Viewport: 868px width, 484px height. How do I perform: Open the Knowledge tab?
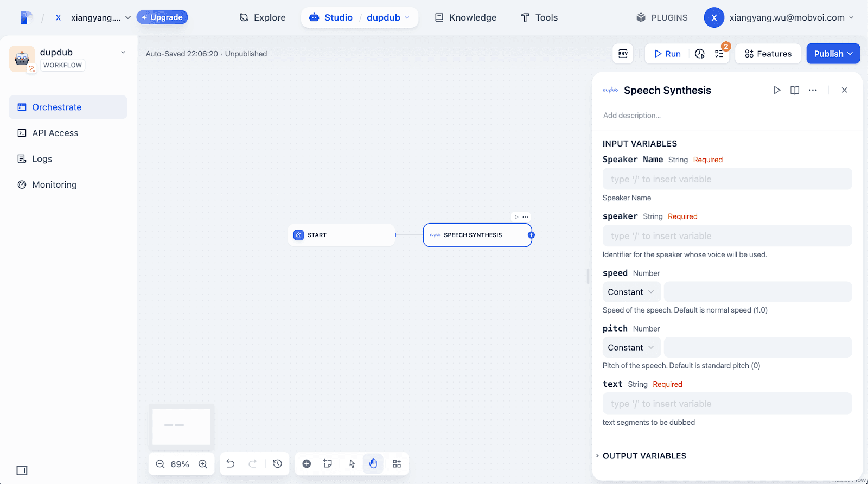tap(465, 17)
